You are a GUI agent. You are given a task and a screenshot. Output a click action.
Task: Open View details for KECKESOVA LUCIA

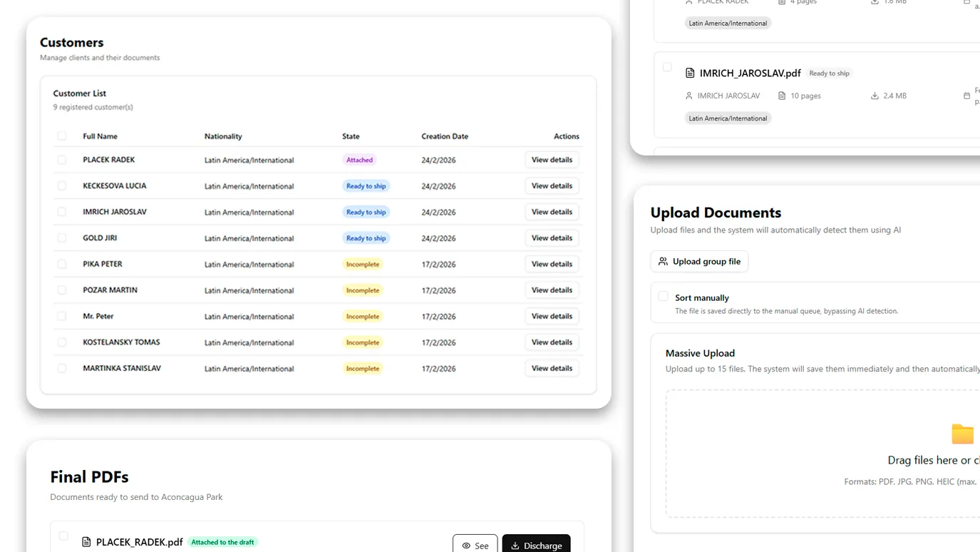tap(552, 186)
